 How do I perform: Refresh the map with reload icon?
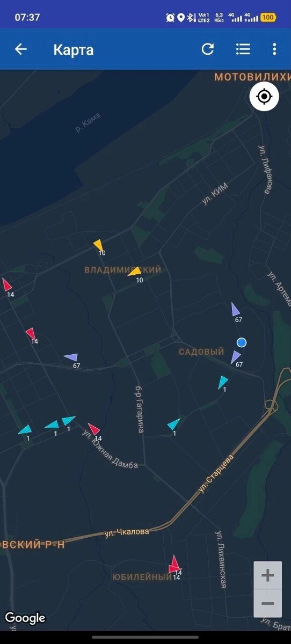click(x=208, y=49)
